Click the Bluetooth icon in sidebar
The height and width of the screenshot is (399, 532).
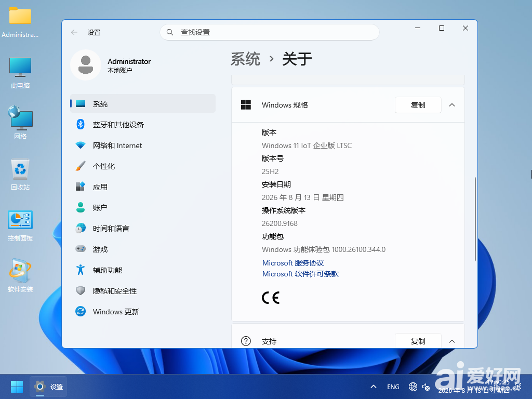point(81,125)
